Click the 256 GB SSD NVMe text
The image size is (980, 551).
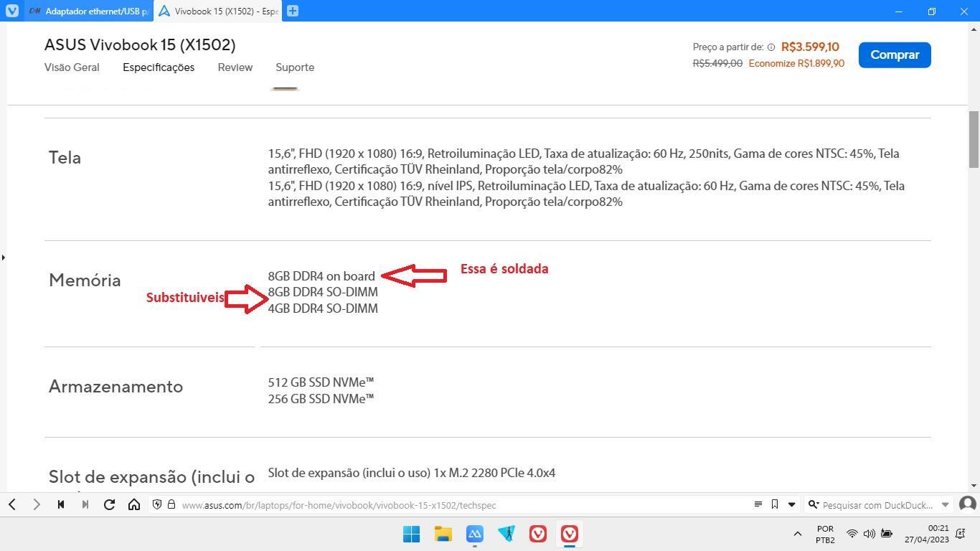tap(321, 399)
